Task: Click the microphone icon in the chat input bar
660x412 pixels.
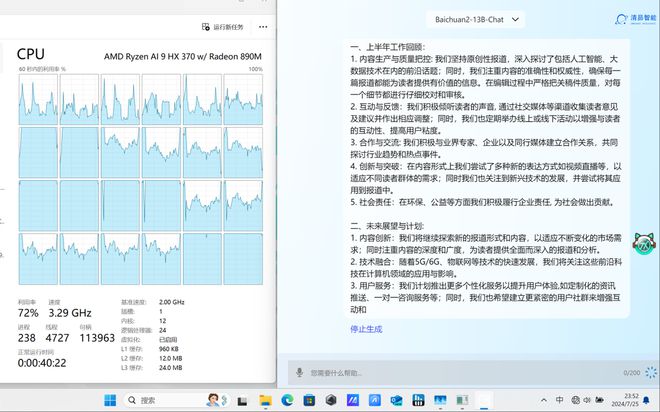Action: tap(299, 372)
